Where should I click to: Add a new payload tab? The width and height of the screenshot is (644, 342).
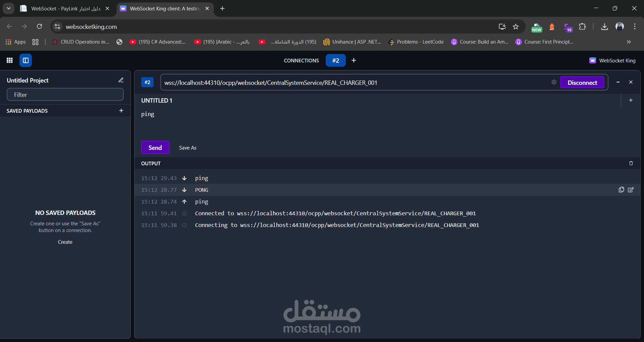click(x=631, y=100)
